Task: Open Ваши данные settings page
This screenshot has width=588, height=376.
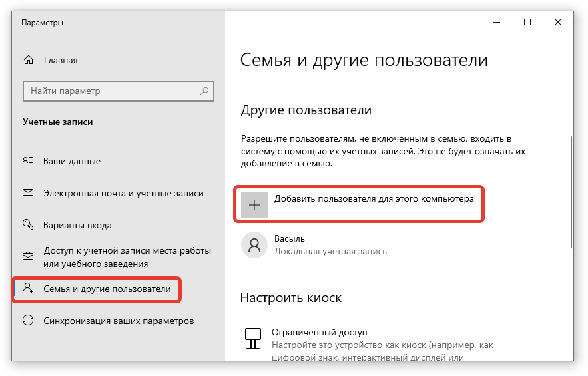Action: click(x=72, y=161)
